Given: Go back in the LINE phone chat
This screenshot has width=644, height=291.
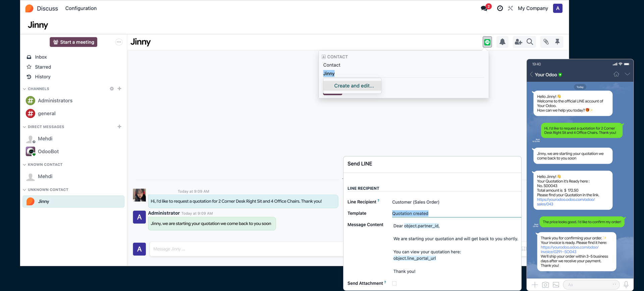Looking at the screenshot, I should (532, 74).
